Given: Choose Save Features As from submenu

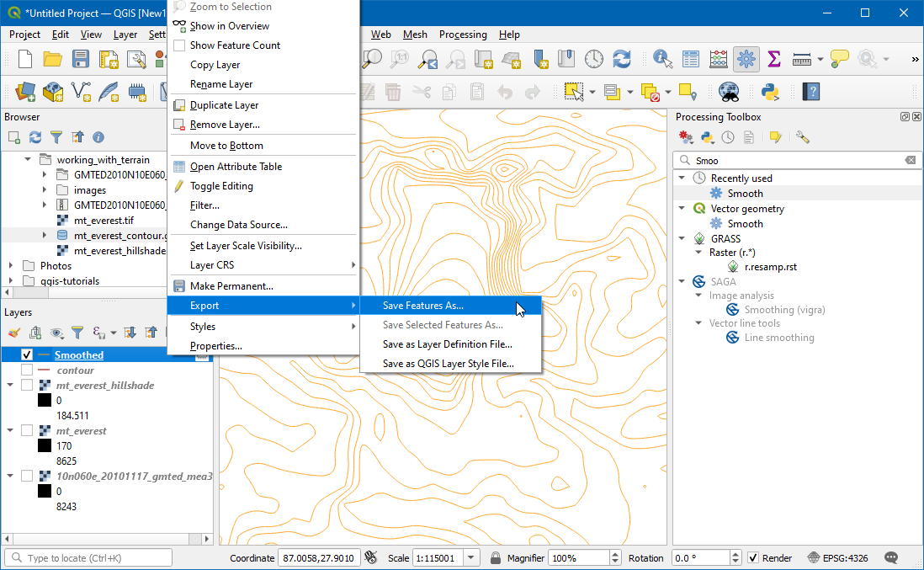Looking at the screenshot, I should [422, 306].
